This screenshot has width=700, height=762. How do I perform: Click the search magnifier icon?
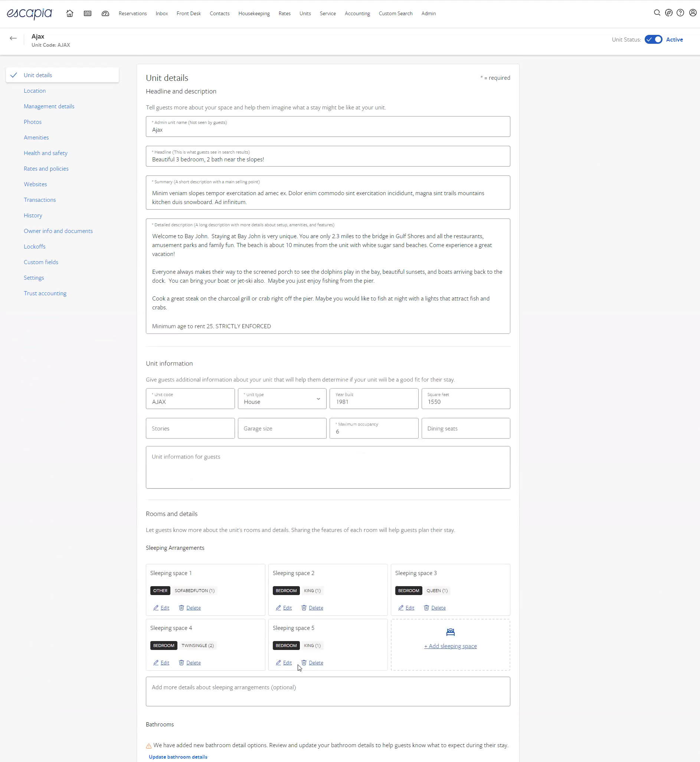coord(657,13)
